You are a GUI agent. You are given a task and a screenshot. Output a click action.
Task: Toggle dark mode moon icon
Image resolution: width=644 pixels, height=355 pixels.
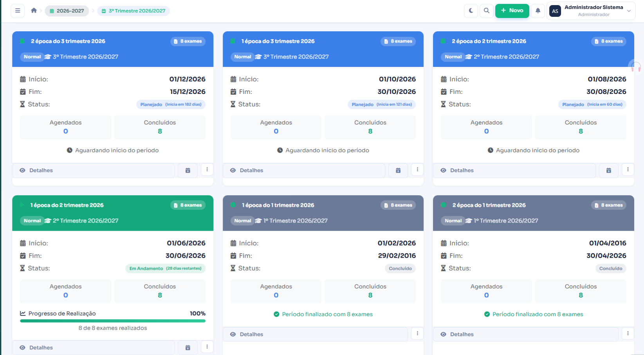471,11
